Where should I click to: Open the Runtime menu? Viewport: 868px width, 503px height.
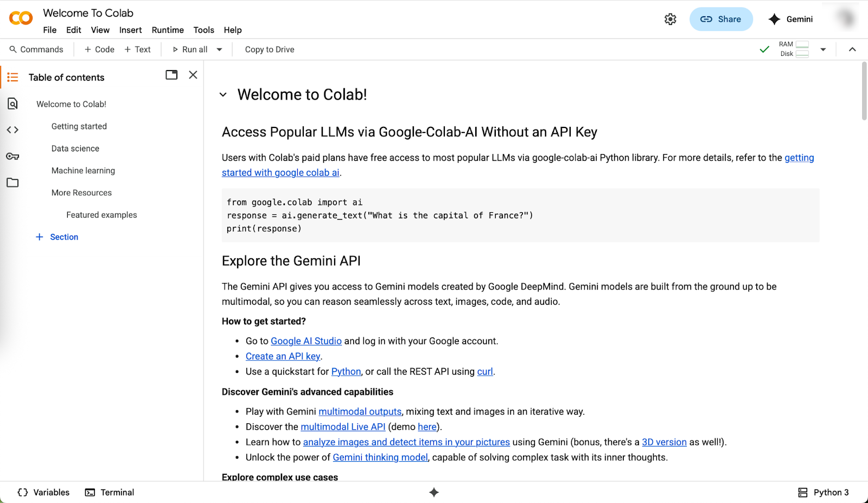[168, 30]
